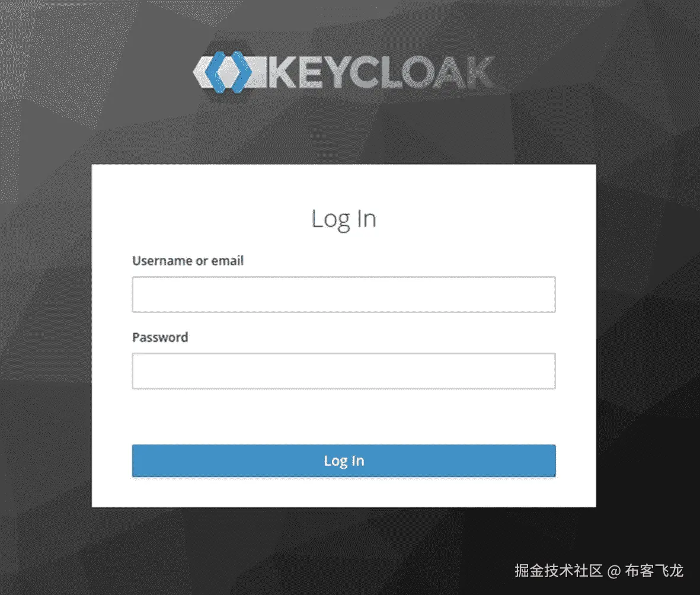700x595 pixels.
Task: Click the Username or email label
Action: tap(188, 261)
